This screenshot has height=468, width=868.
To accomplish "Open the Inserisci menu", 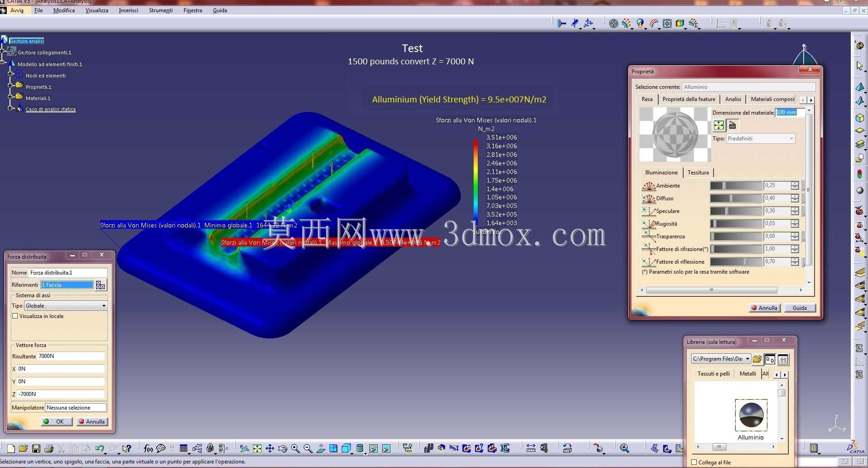I will tap(129, 10).
